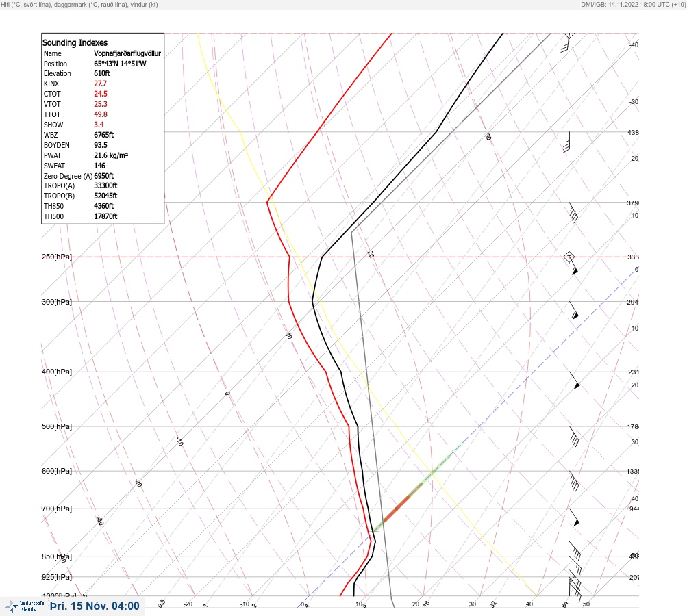Click the KINX value '27.7'
The image size is (687, 616).
tap(100, 84)
